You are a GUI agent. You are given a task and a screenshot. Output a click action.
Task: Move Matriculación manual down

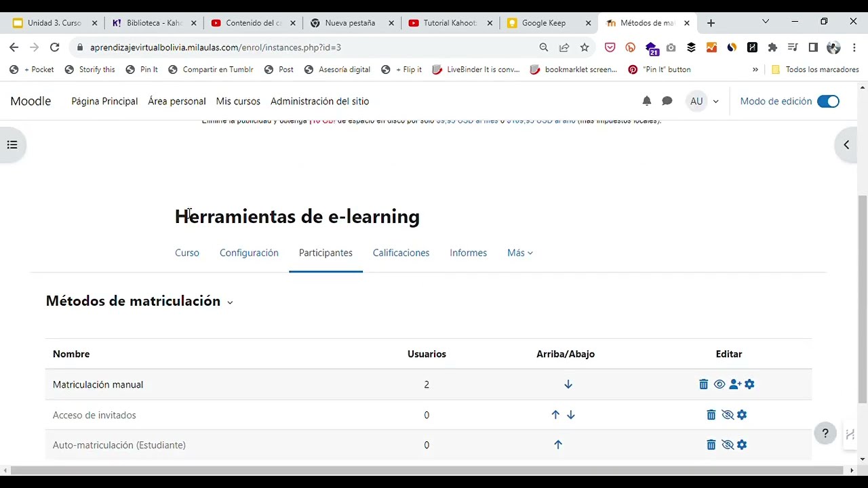568,384
